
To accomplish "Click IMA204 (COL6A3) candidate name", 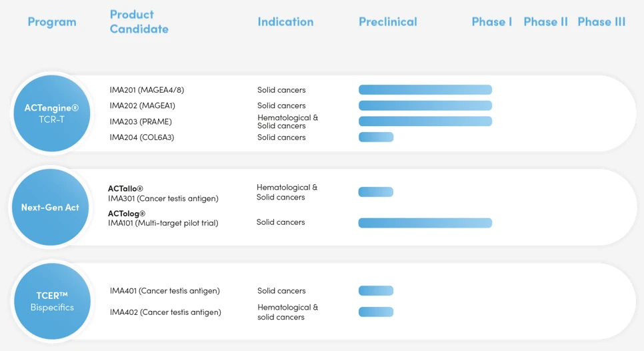I will pos(143,137).
